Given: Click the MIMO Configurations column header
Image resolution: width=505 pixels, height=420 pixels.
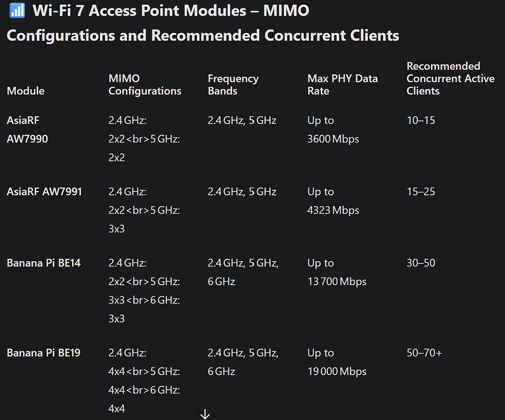Looking at the screenshot, I should pyautogui.click(x=145, y=85).
